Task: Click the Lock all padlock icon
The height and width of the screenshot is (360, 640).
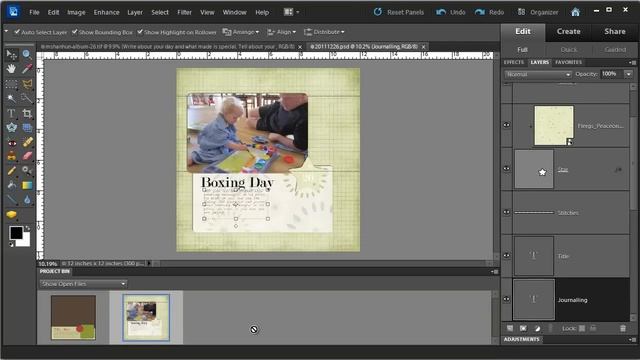Action: tap(593, 328)
